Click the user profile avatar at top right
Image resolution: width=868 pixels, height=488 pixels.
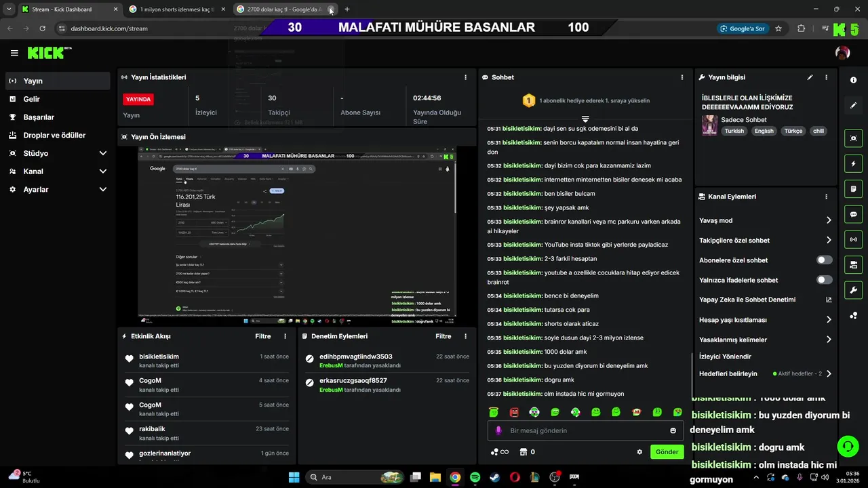coord(842,53)
